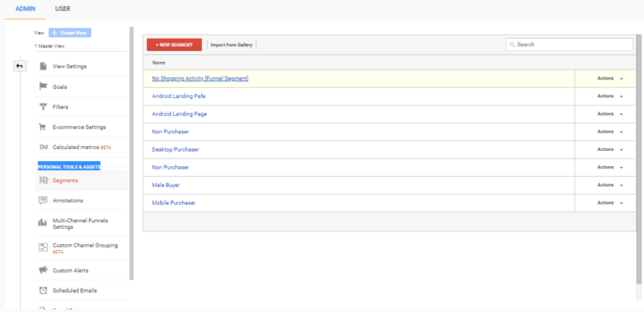Open the Desktop Purchaser segment
This screenshot has height=312, width=644.
tap(175, 149)
